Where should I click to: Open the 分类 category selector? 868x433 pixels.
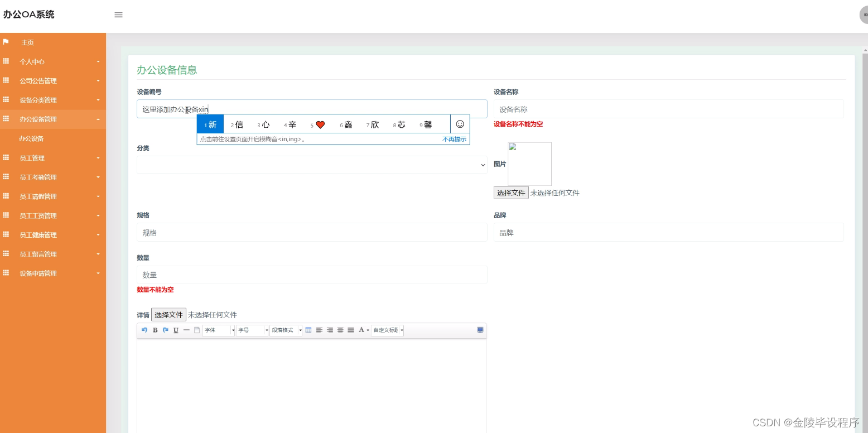(x=312, y=165)
